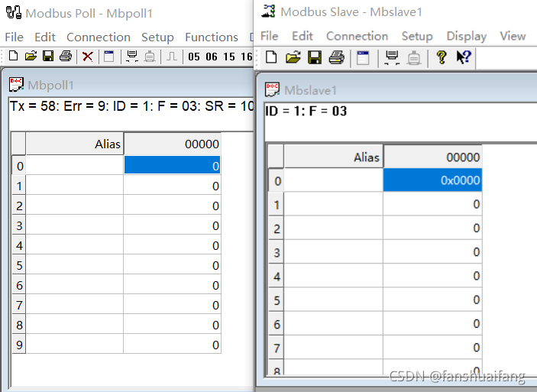Click Connect icon in Modbus Poll toolbar

(x=132, y=57)
